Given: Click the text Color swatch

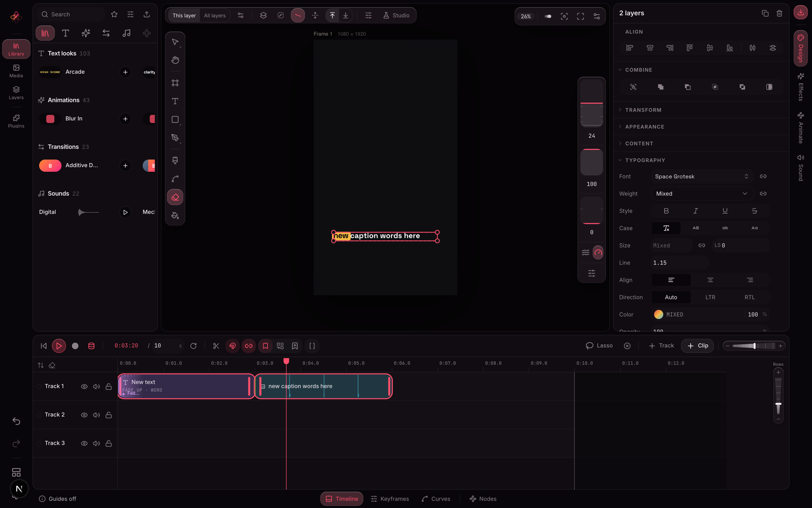Looking at the screenshot, I should tap(659, 315).
